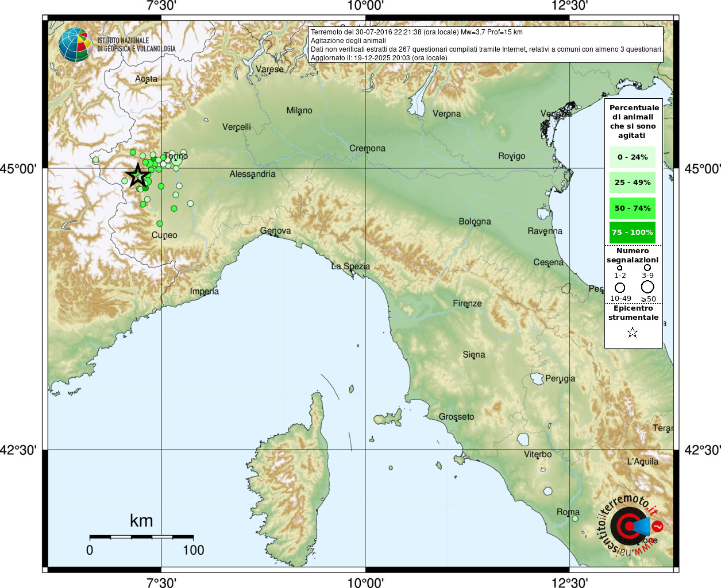This screenshot has height=588, width=721.
Task: Click the La Spezia city label
Action: pyautogui.click(x=350, y=266)
